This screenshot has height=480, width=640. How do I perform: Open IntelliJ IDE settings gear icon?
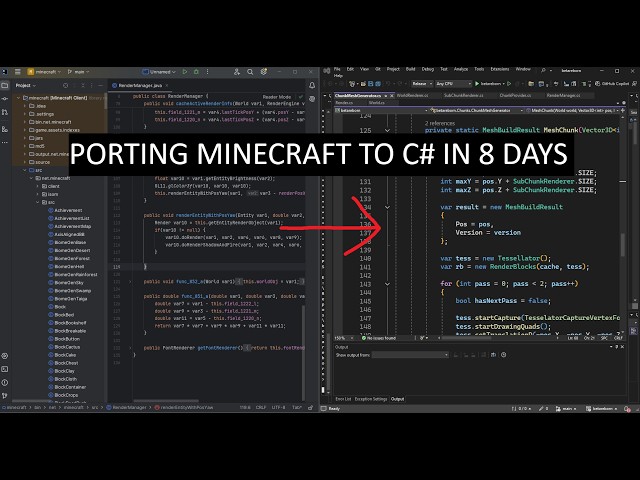click(x=264, y=72)
